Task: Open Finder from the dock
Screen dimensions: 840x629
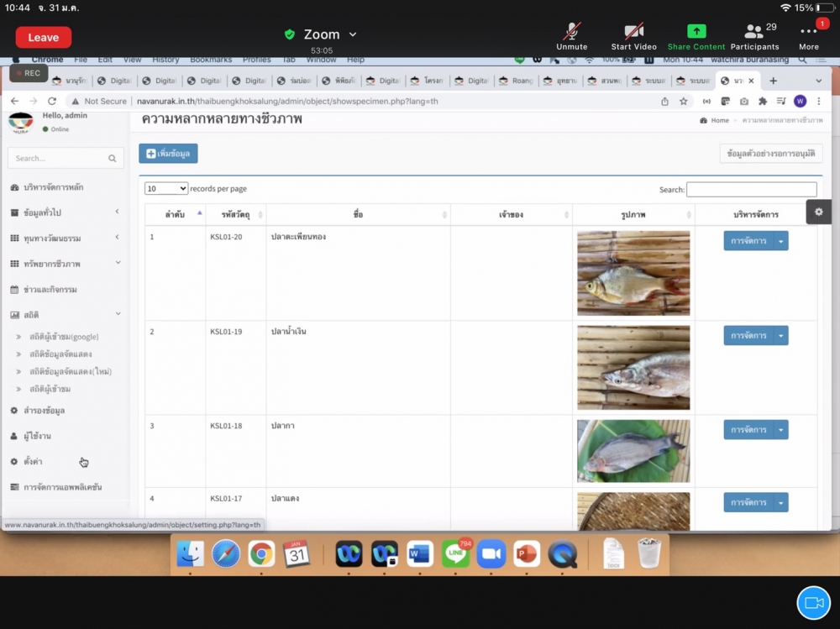Action: 191,554
